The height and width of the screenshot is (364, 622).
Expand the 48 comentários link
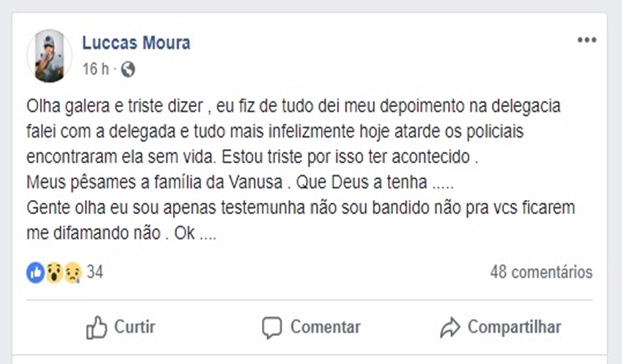pyautogui.click(x=541, y=272)
